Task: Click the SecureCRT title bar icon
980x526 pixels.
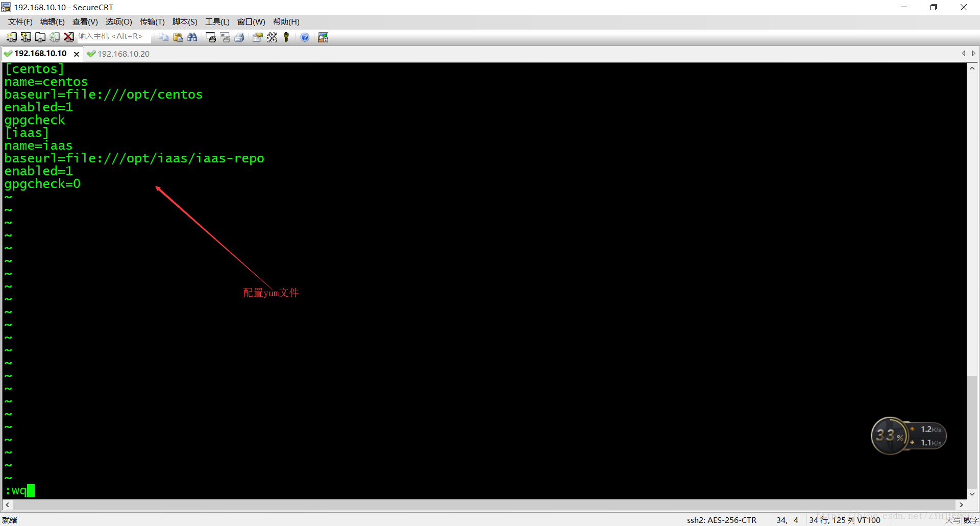Action: click(6, 7)
